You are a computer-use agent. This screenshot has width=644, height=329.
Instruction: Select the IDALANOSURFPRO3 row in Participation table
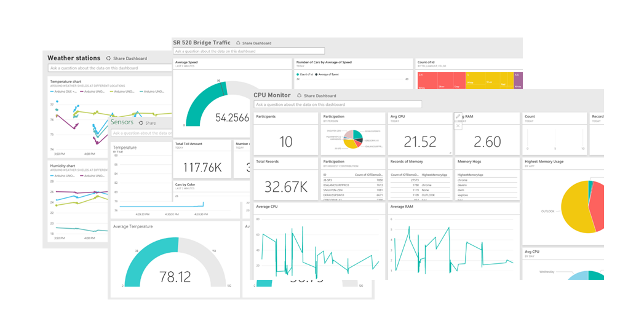[353, 185]
